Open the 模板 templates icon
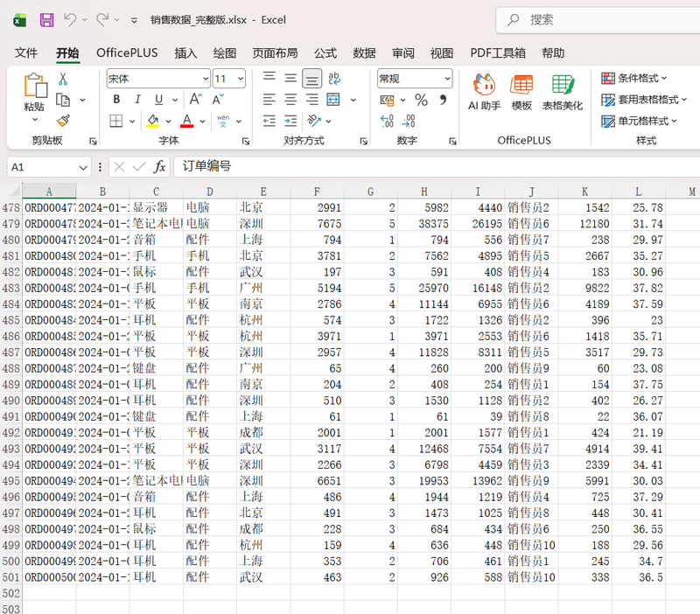This screenshot has width=700, height=614. (x=521, y=92)
